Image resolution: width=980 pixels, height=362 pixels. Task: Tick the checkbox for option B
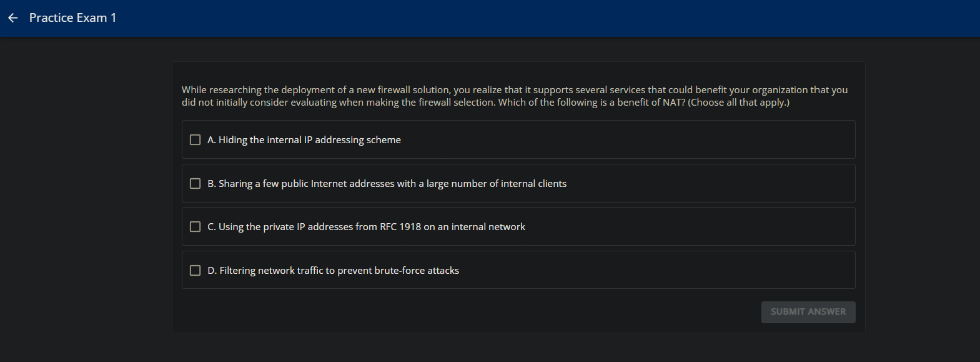click(x=195, y=184)
